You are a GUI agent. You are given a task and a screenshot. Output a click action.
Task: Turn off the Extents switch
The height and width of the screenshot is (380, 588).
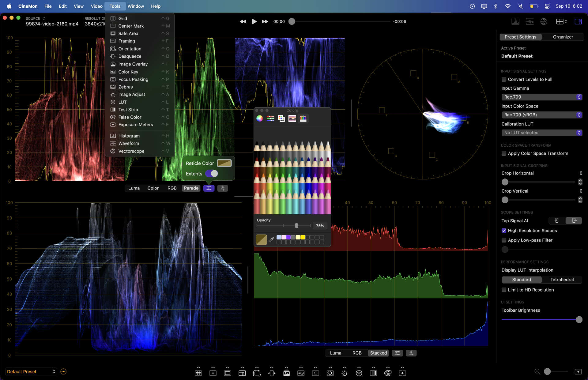[212, 174]
